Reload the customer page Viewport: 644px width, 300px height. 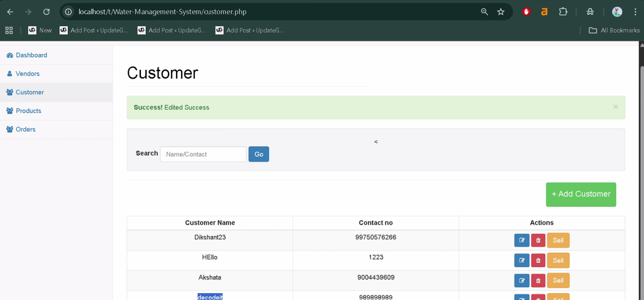click(x=47, y=12)
